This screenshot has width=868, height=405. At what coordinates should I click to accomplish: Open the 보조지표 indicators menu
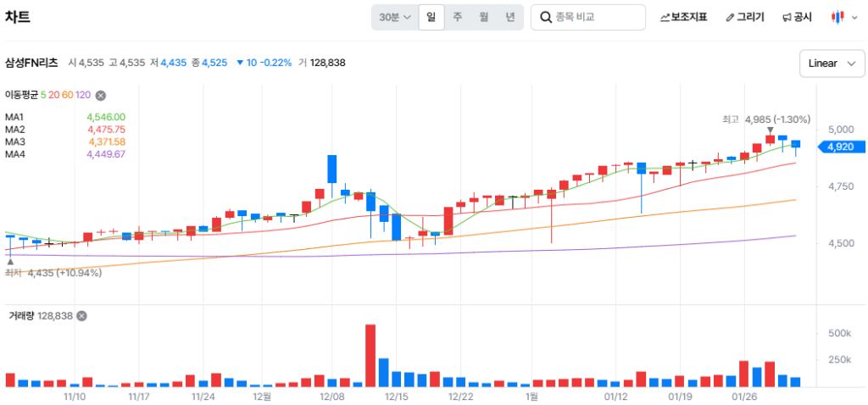(684, 17)
